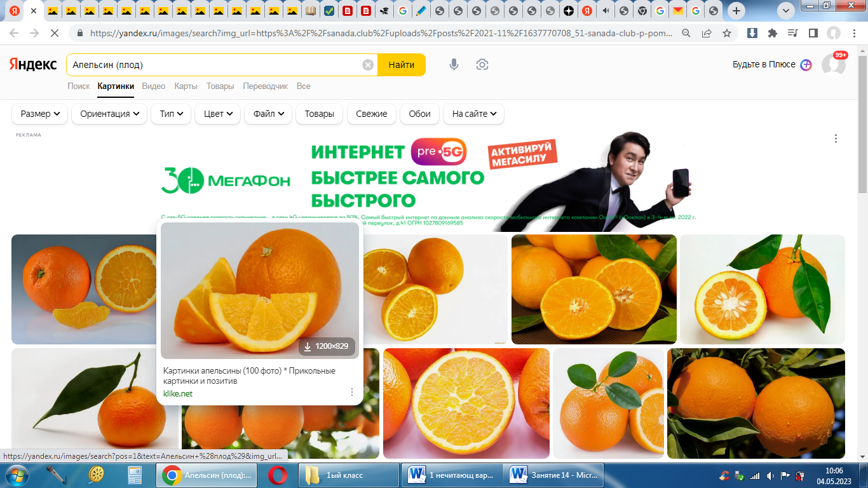This screenshot has height=488, width=868.
Task: Toggle the Свежие filter
Action: coord(372,114)
